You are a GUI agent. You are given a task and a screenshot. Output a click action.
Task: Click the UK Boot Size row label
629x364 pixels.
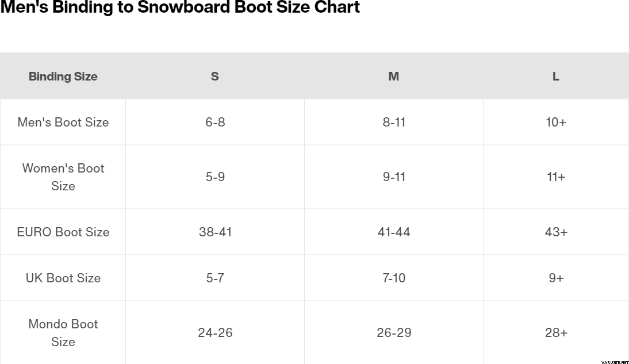(63, 278)
